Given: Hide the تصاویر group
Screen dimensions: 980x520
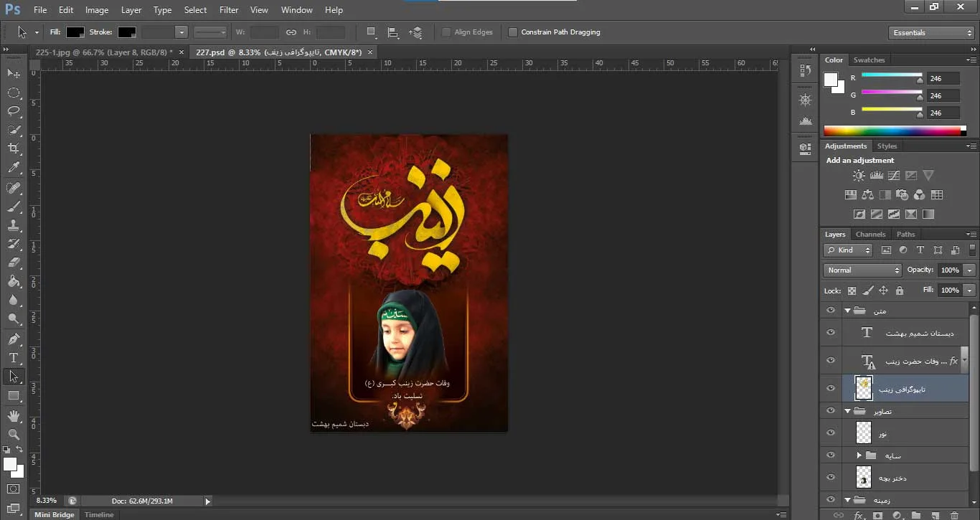Looking at the screenshot, I should (831, 411).
